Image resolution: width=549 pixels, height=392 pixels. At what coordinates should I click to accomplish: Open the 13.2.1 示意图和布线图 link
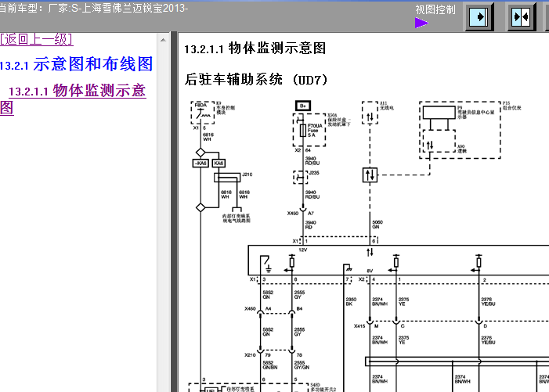pyautogui.click(x=76, y=64)
